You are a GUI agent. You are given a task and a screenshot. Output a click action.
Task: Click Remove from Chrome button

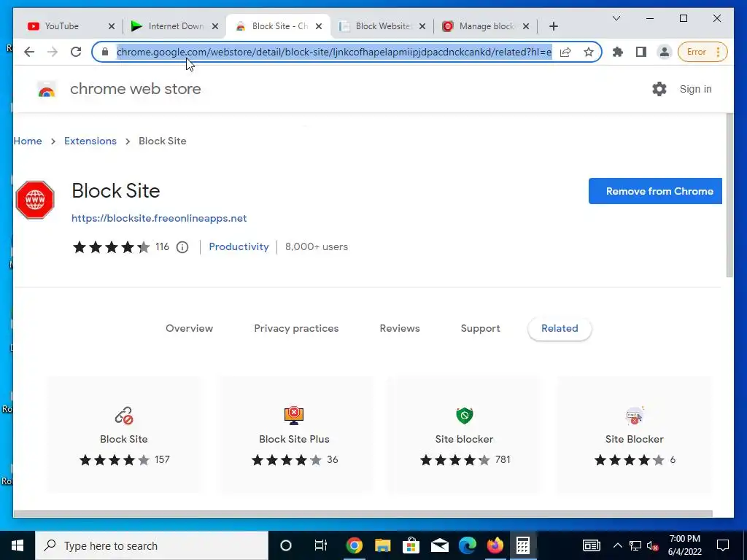pyautogui.click(x=655, y=192)
